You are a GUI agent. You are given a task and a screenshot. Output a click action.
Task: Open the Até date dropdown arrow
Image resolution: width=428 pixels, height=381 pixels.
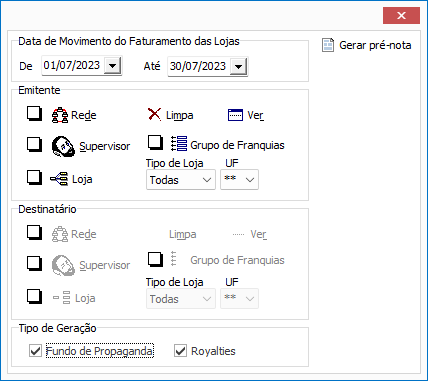238,66
